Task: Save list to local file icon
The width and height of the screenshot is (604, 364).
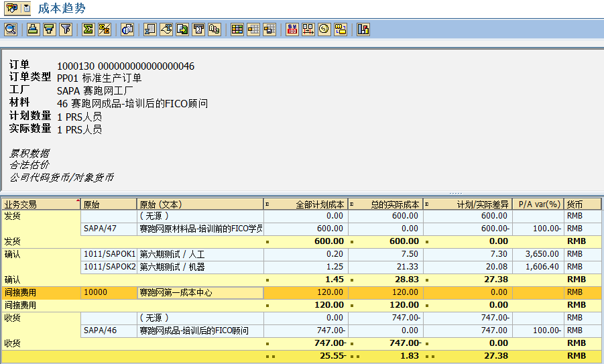Action: [x=182, y=29]
